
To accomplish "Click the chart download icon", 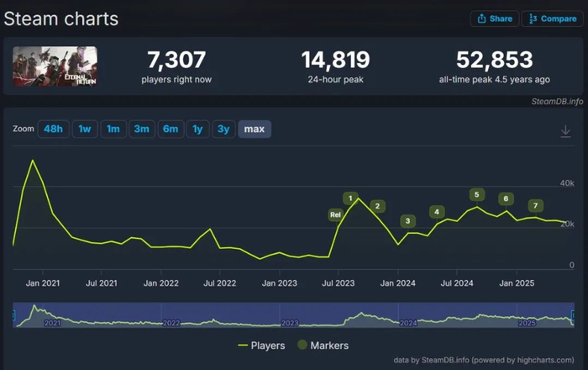I will coord(565,131).
